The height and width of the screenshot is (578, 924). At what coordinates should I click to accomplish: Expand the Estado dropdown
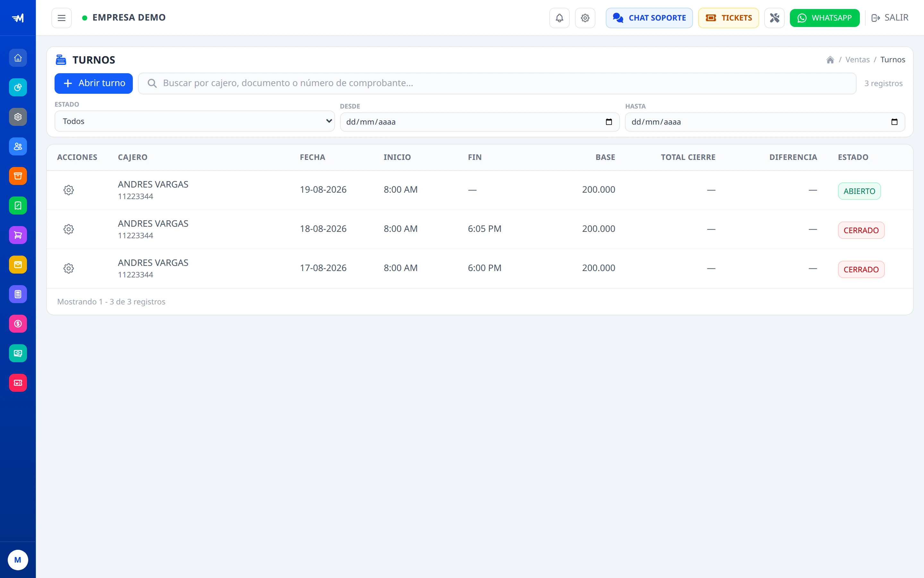[195, 121]
